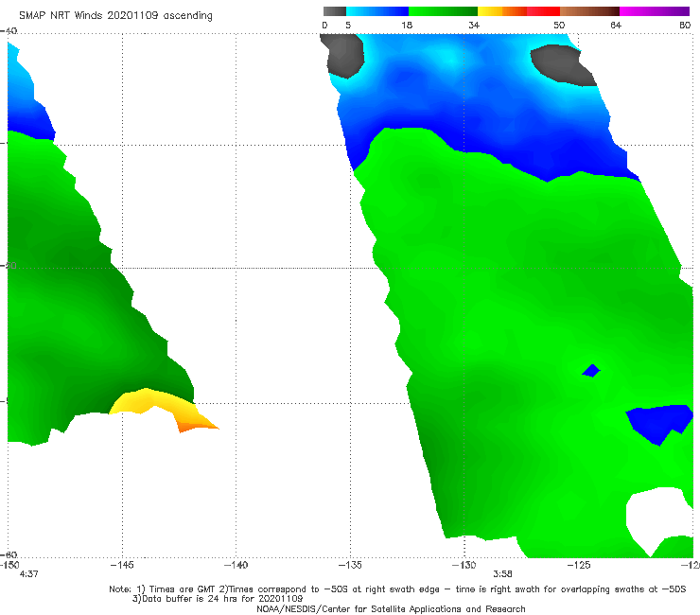Image resolution: width=700 pixels, height=615 pixels.
Task: Click the gray 0-5 segment of the color bar
Action: tap(334, 11)
